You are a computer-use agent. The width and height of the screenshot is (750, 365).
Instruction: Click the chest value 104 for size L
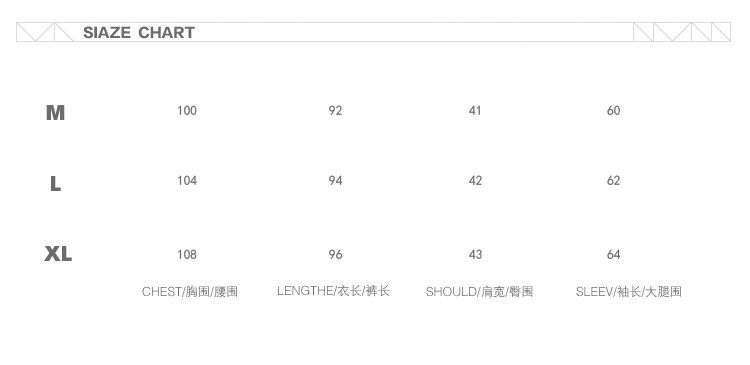tap(187, 180)
